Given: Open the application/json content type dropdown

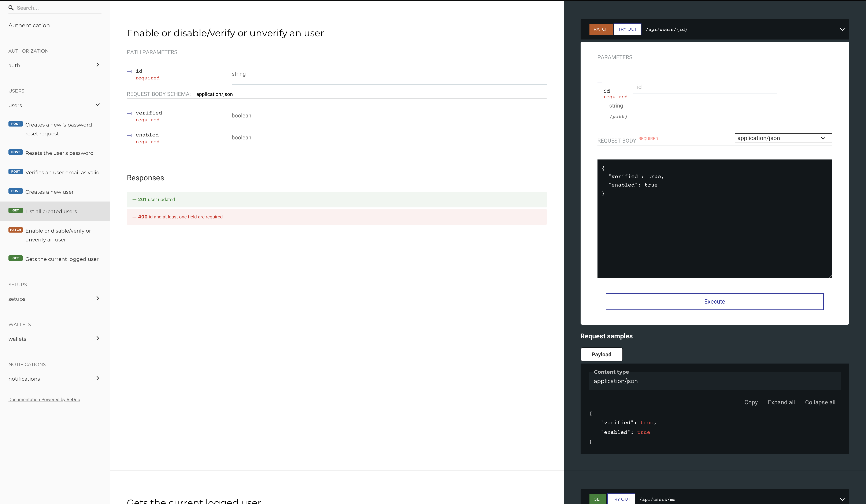Looking at the screenshot, I should point(783,138).
